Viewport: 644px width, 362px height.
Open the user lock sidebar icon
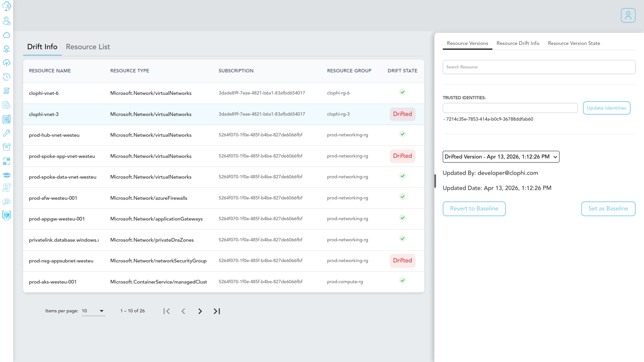coord(6,21)
